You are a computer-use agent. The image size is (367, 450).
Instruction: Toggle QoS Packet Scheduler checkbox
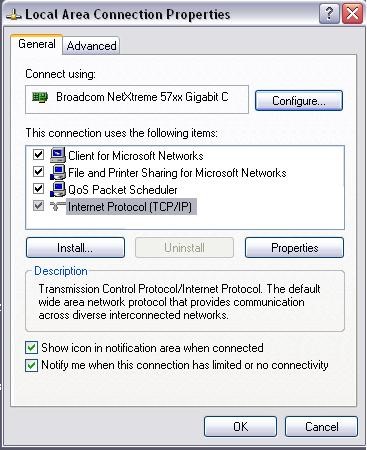coord(38,189)
